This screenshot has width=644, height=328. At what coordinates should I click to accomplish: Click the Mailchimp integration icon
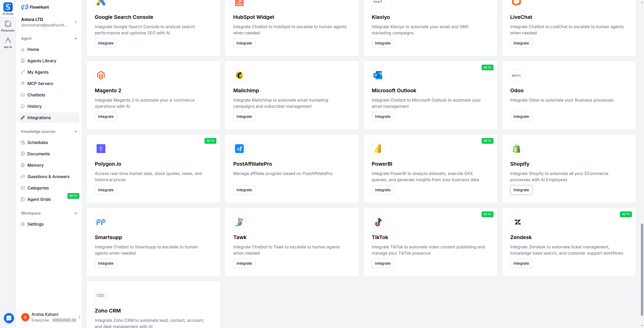coord(239,75)
